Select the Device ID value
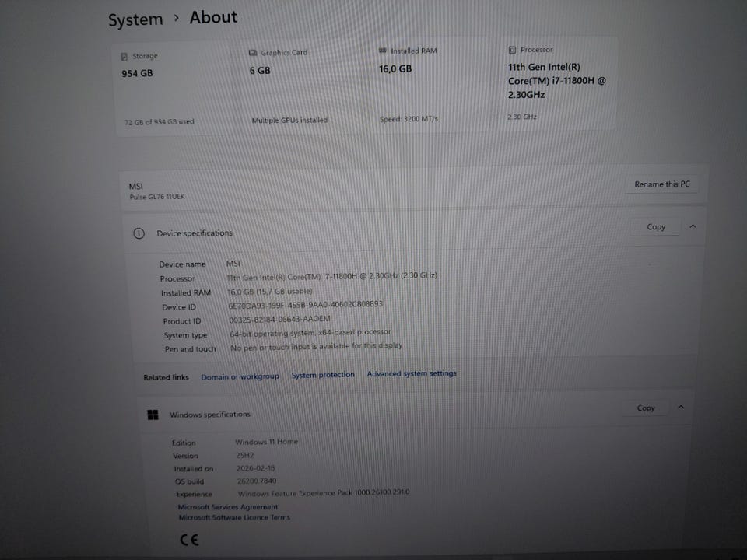 (305, 304)
